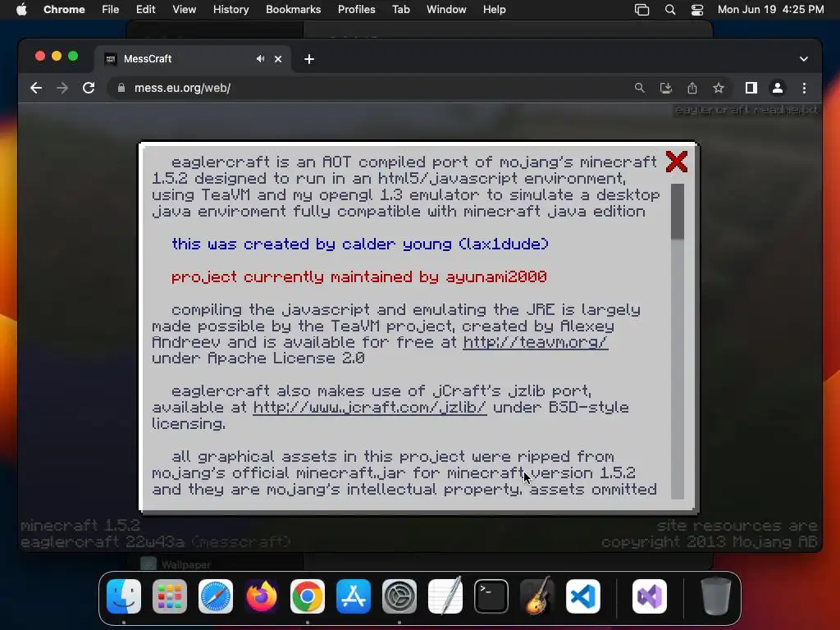This screenshot has width=840, height=630.
Task: Open the Window menu
Action: click(446, 10)
